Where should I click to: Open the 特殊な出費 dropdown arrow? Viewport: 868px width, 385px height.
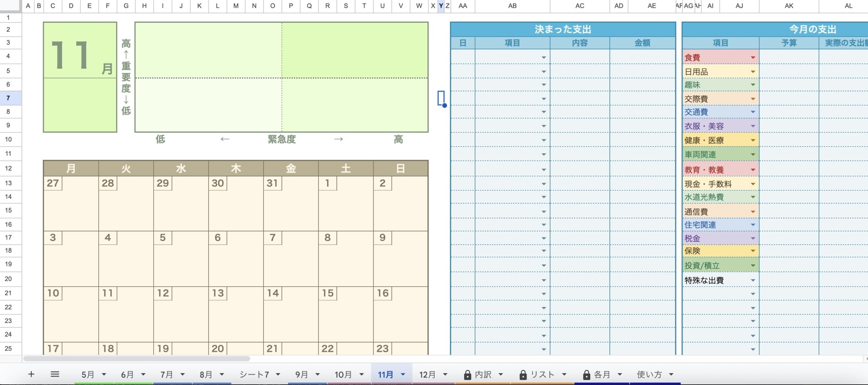pos(753,281)
